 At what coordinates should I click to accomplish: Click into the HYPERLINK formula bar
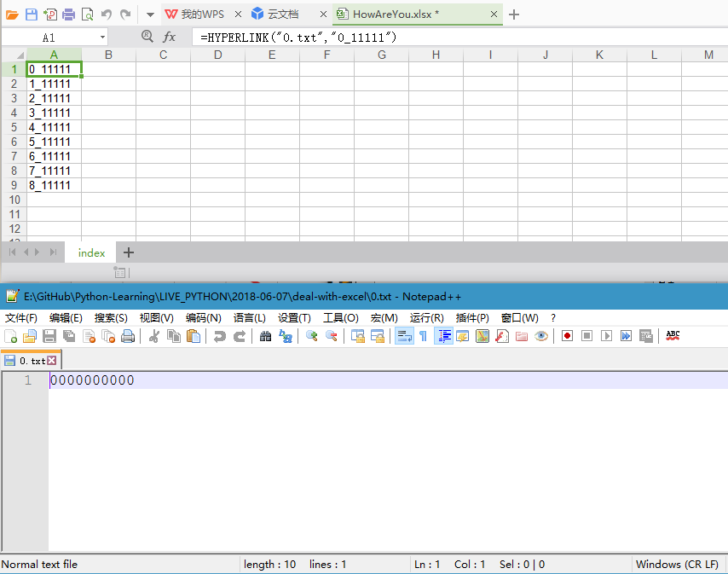click(x=459, y=38)
